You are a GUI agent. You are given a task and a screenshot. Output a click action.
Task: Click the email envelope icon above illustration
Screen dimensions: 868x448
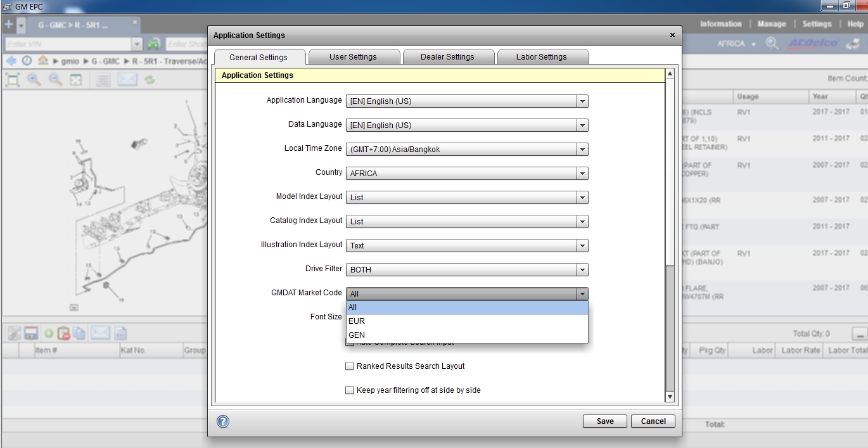pyautogui.click(x=127, y=79)
